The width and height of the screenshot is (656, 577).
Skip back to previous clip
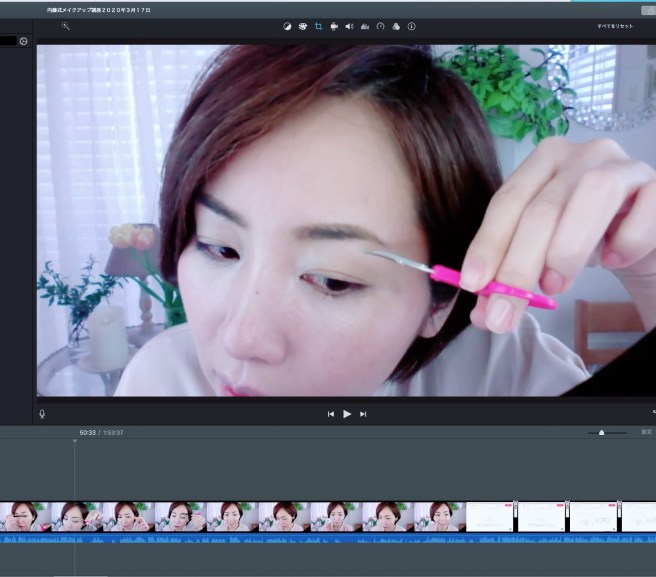[x=331, y=413]
